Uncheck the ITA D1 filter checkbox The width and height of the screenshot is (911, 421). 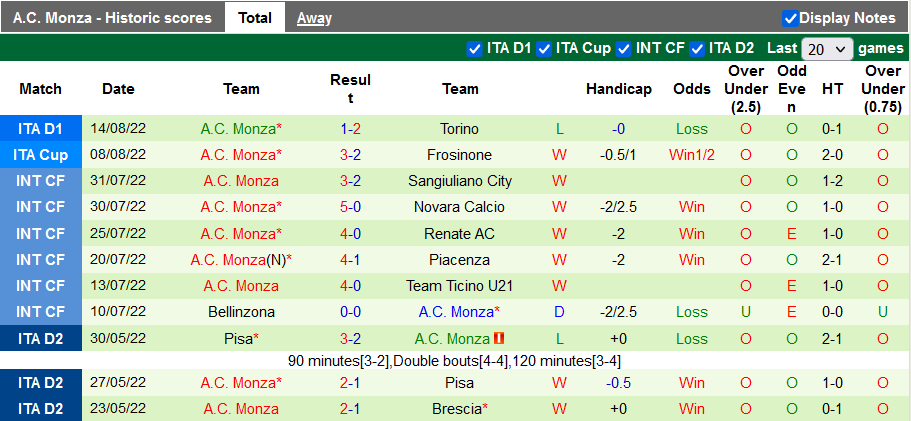click(475, 48)
